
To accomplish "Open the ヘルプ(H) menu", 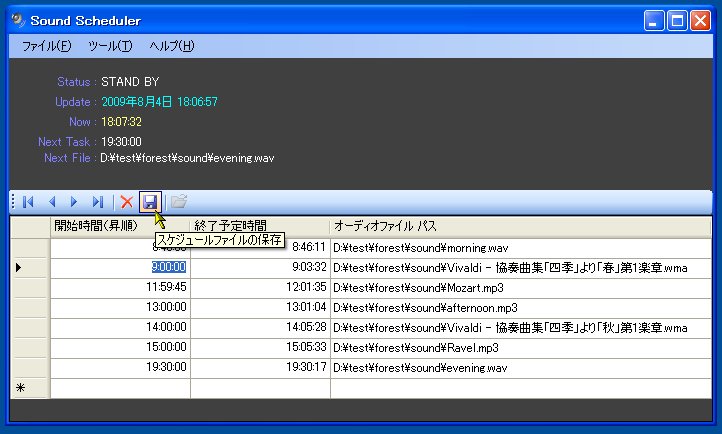I will point(172,46).
